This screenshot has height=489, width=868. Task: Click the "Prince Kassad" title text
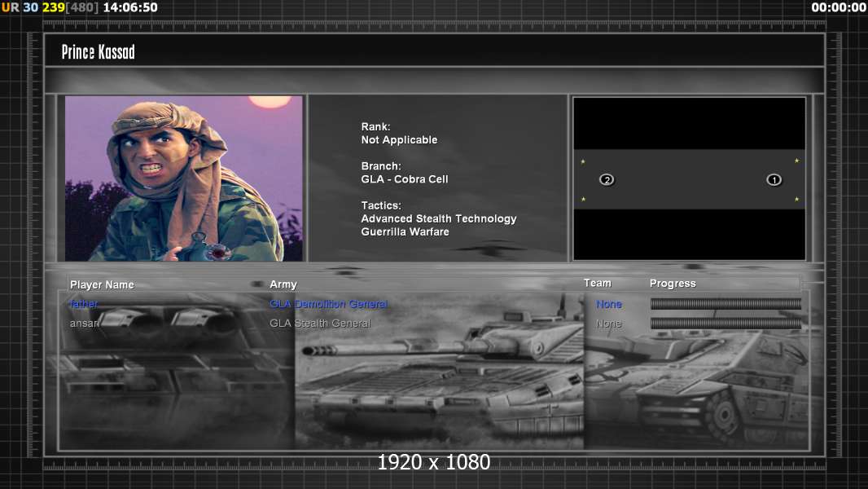(x=98, y=52)
